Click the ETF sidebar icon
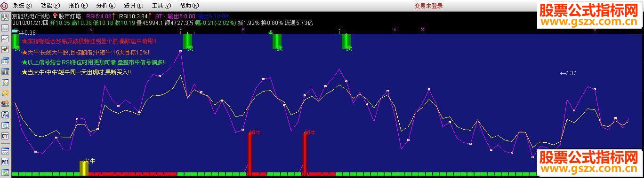The height and width of the screenshot is (178, 644). tap(5, 136)
